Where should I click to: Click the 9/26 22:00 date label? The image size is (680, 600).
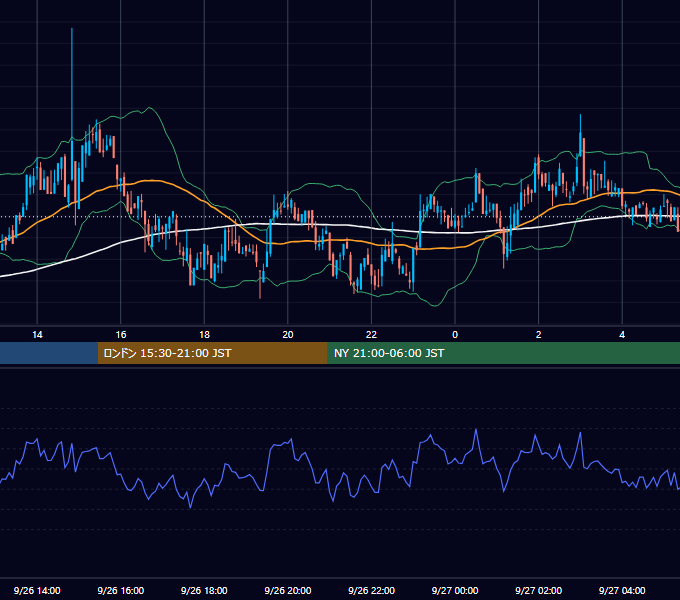coord(372,590)
